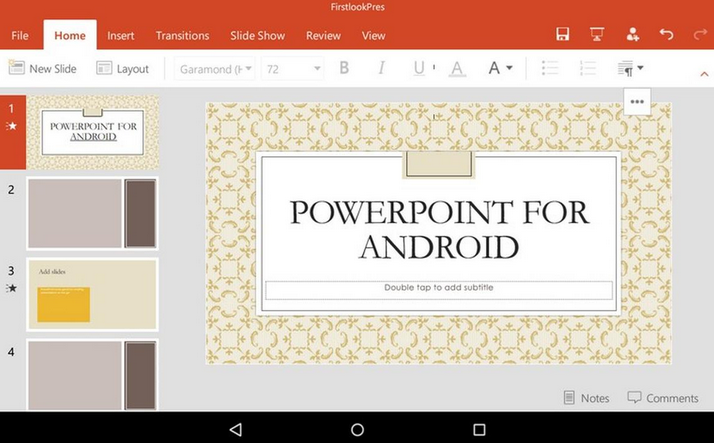Undo the last action
Viewport: 714px width, 443px height.
(666, 34)
